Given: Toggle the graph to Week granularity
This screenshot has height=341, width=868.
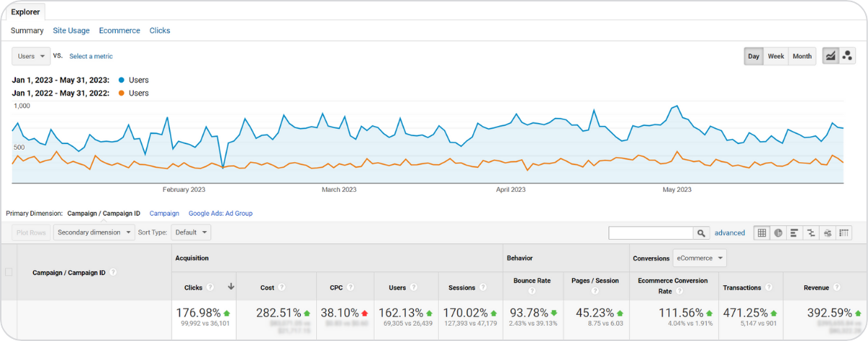Looking at the screenshot, I should (x=775, y=56).
